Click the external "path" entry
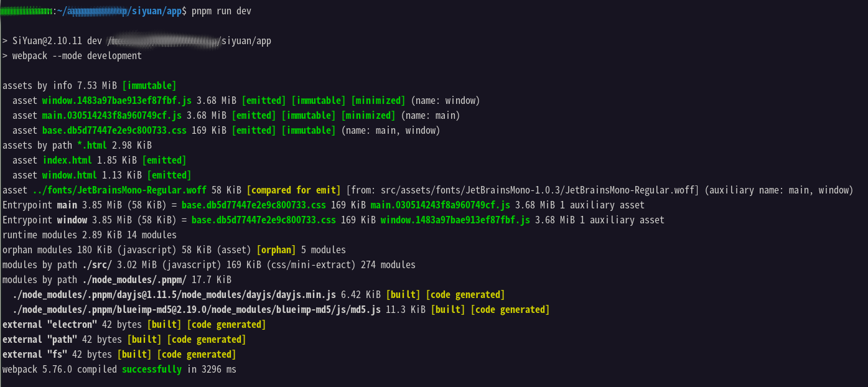Image resolution: width=868 pixels, height=387 pixels. pyautogui.click(x=40, y=340)
